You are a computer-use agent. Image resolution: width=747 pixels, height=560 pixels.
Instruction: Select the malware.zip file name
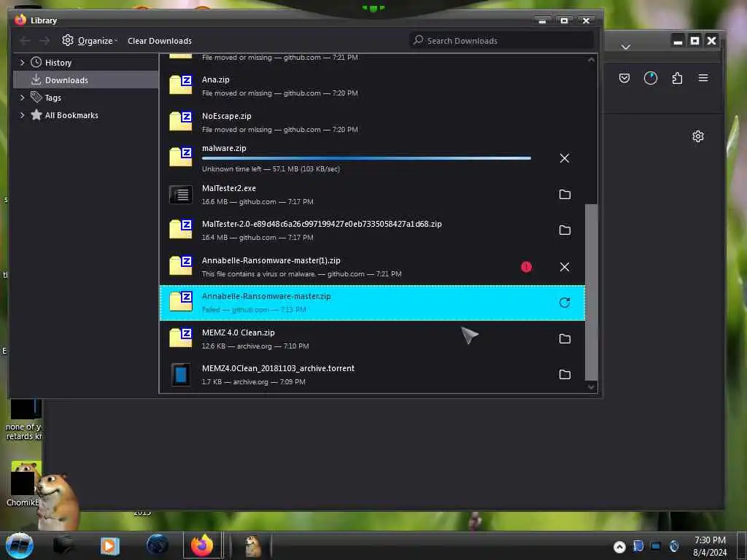(x=224, y=148)
